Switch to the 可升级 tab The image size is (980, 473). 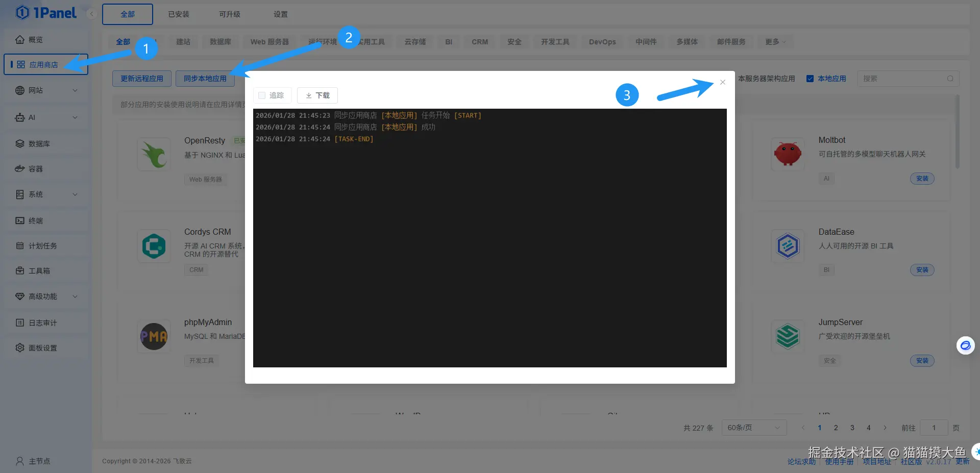pyautogui.click(x=230, y=14)
